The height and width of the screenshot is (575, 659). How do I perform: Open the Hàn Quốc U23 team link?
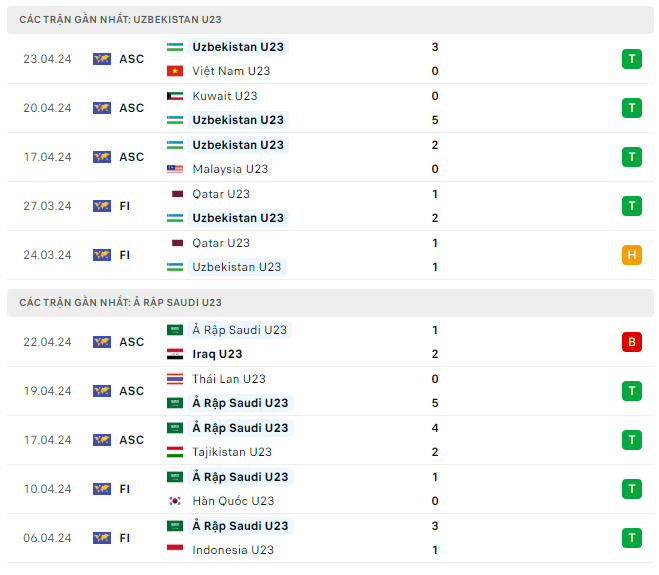[233, 501]
